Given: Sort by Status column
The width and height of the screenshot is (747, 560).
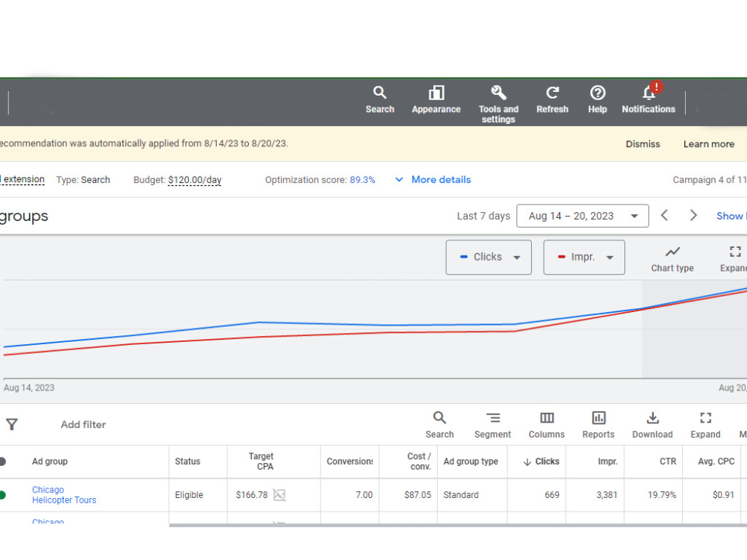Looking at the screenshot, I should (x=187, y=461).
